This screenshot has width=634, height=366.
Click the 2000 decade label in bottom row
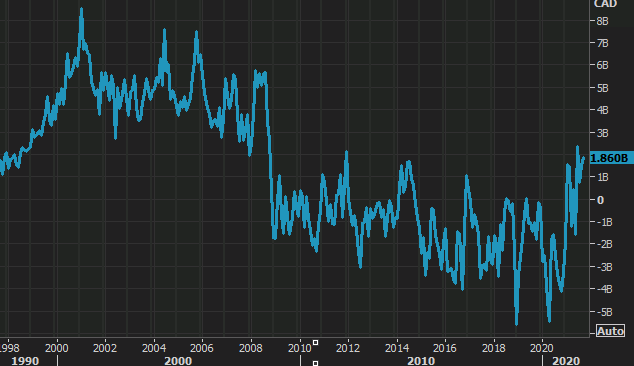(x=178, y=361)
